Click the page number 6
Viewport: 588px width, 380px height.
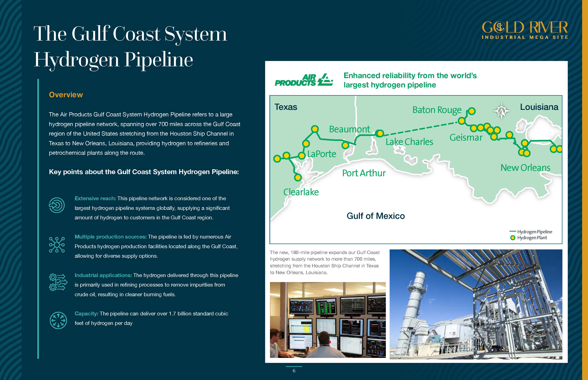point(294,371)
